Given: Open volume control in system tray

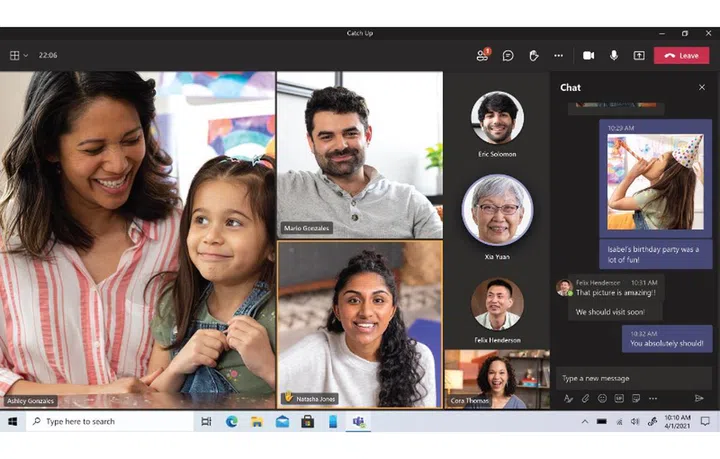Looking at the screenshot, I should tap(635, 421).
